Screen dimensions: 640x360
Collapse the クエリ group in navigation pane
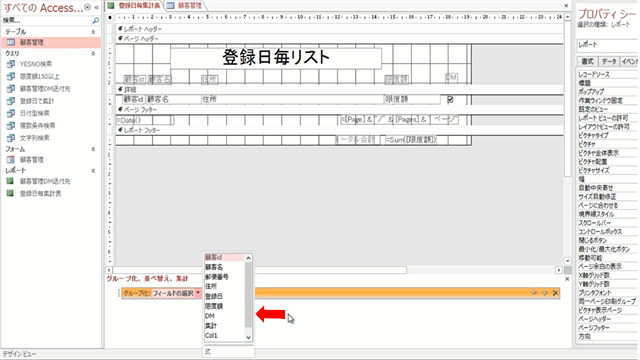[x=93, y=53]
